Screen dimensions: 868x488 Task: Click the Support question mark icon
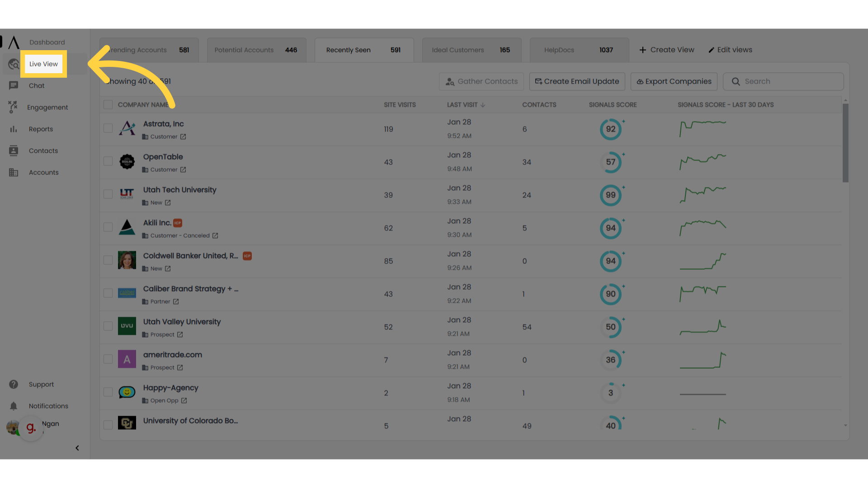[14, 384]
